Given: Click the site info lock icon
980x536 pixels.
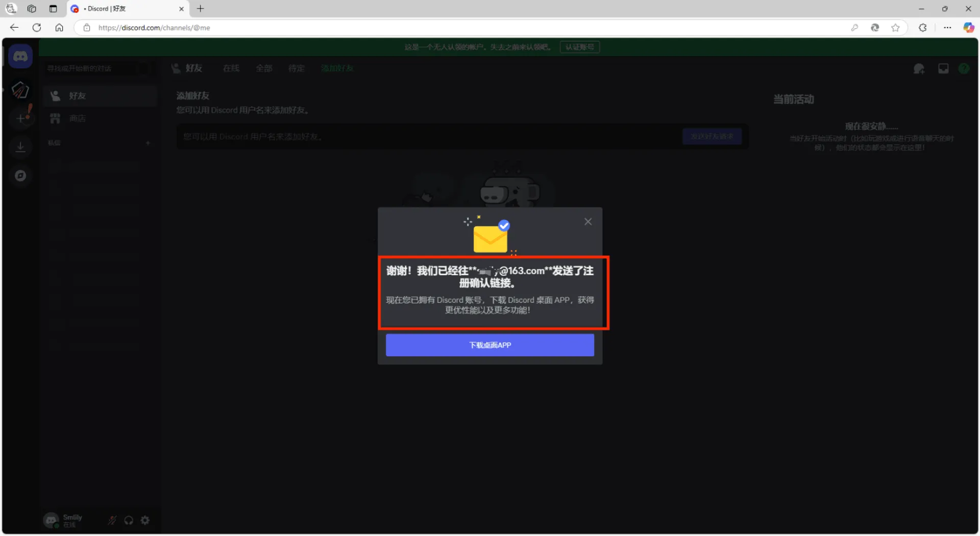Looking at the screenshot, I should (x=87, y=28).
